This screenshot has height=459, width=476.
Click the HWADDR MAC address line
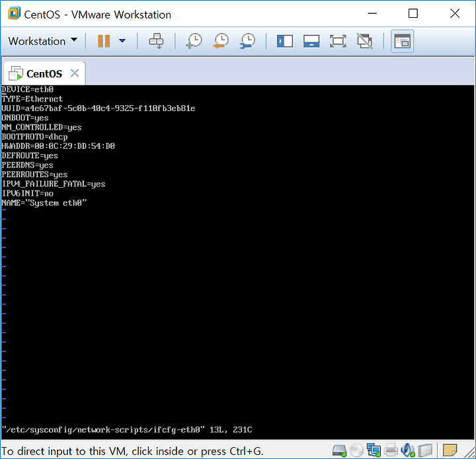click(58, 146)
